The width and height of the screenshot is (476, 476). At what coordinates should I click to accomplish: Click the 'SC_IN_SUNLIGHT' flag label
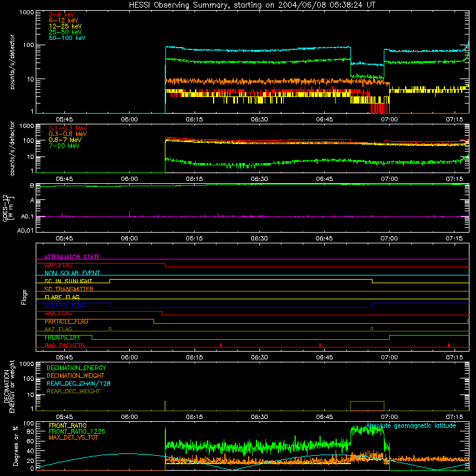coord(68,281)
